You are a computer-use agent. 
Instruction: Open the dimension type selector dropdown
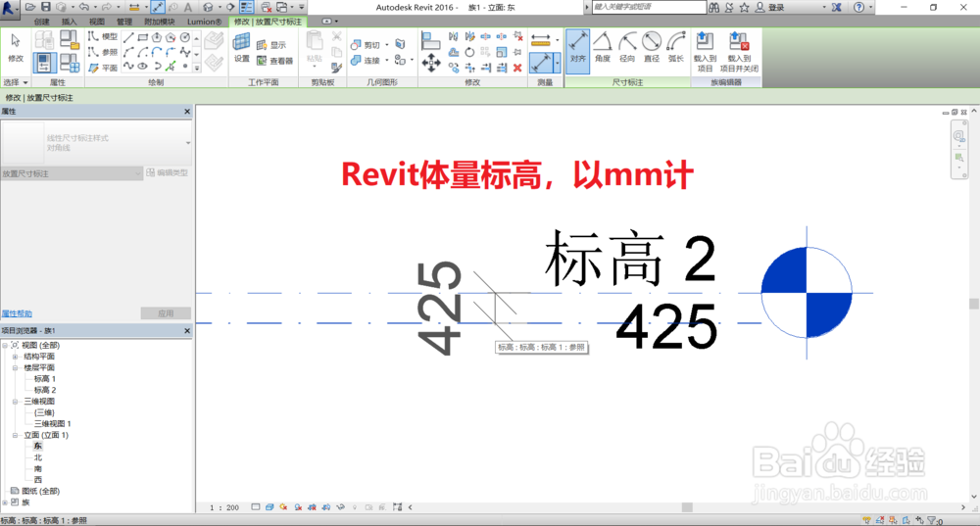(x=188, y=143)
